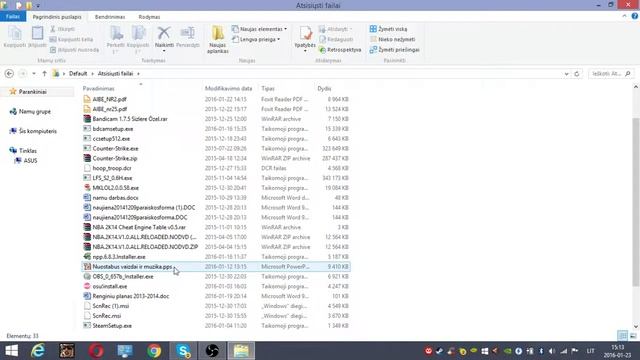Viewport: 640px width, 360px height.
Task: Go back with the Back arrow
Action: point(9,73)
